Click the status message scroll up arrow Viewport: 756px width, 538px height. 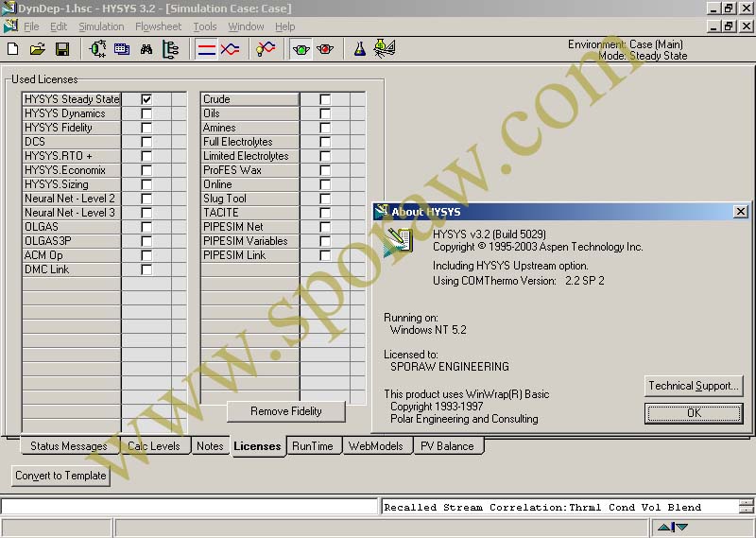(747, 502)
